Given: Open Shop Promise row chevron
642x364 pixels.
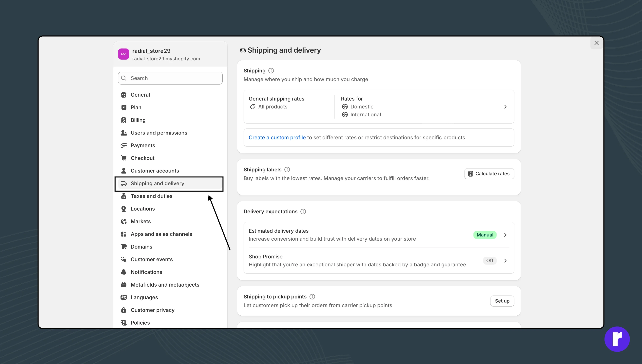Looking at the screenshot, I should 505,260.
